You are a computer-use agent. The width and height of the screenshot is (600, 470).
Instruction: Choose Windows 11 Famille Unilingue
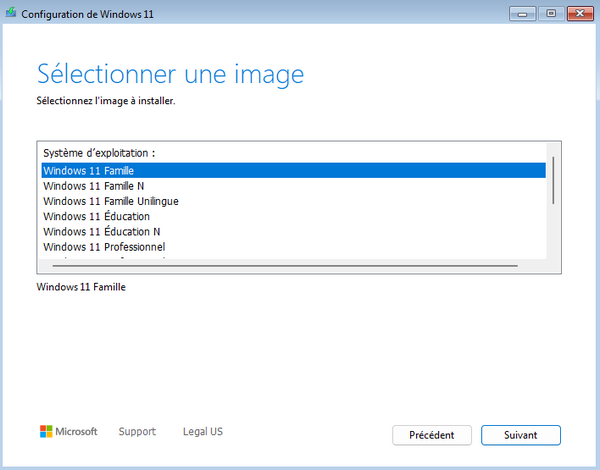pos(111,201)
